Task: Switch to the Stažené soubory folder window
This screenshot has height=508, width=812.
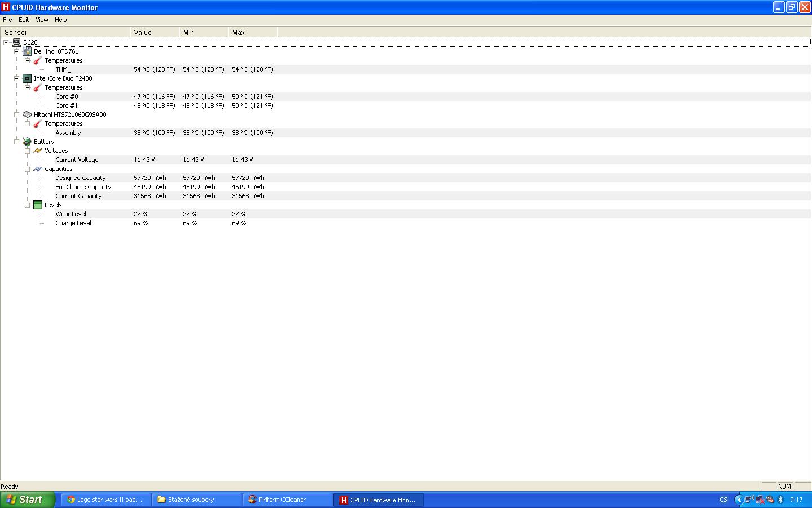Action: tap(197, 500)
